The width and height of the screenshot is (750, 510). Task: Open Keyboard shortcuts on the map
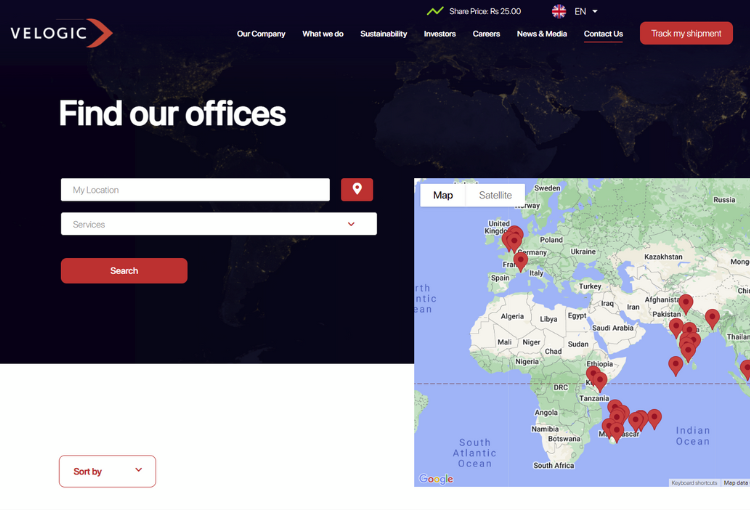click(x=694, y=483)
